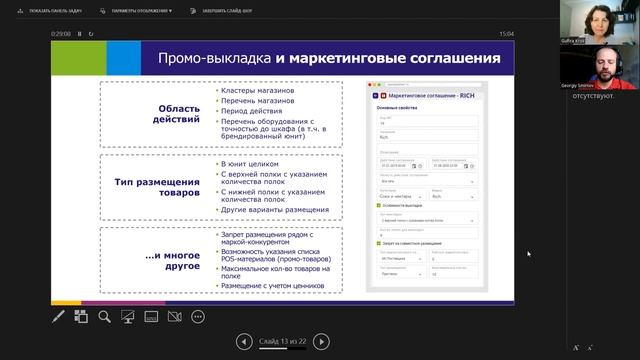This screenshot has width=640, height=360.
Task: Toggle the 'Особенности выкладки' checkbox in the form
Action: 378,205
